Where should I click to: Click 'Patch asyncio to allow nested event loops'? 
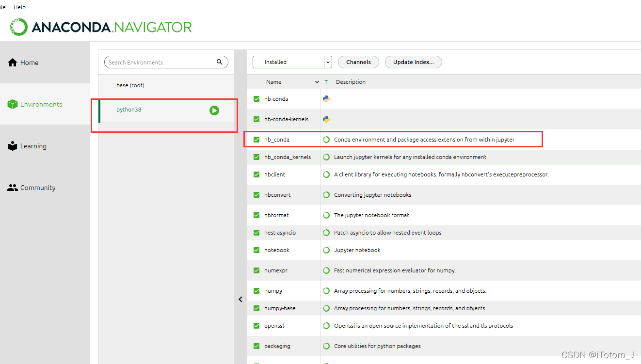388,233
